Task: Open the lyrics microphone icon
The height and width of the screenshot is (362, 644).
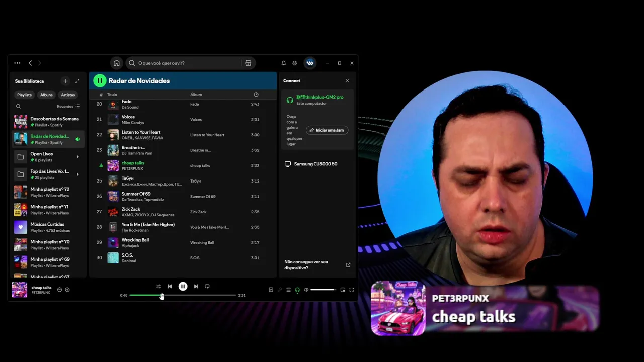Action: coord(280,290)
